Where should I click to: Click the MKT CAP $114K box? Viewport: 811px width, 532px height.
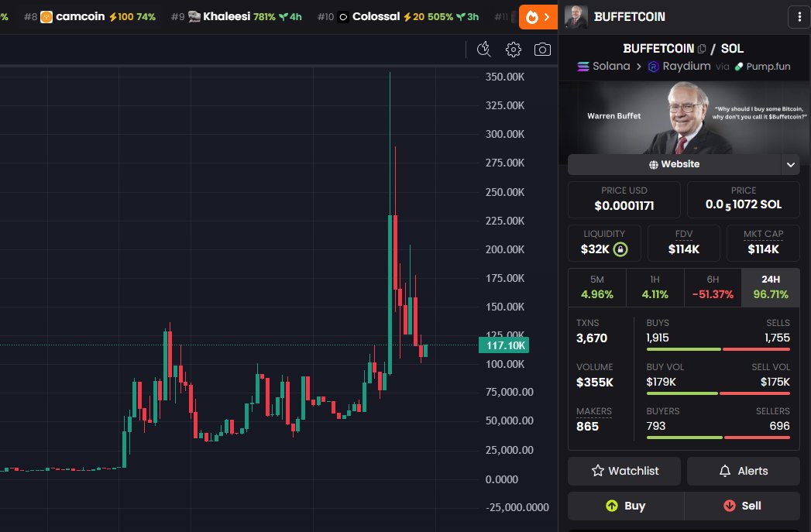tap(763, 243)
